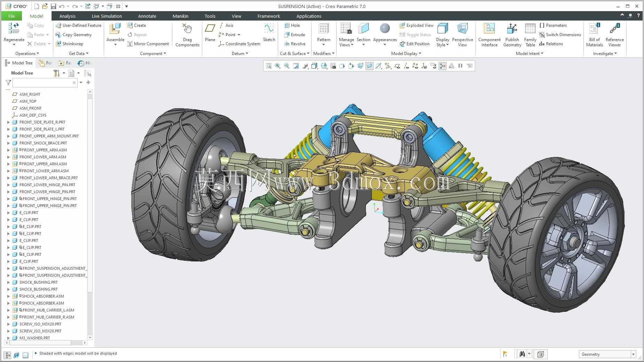Open the File menu

pyautogui.click(x=11, y=16)
